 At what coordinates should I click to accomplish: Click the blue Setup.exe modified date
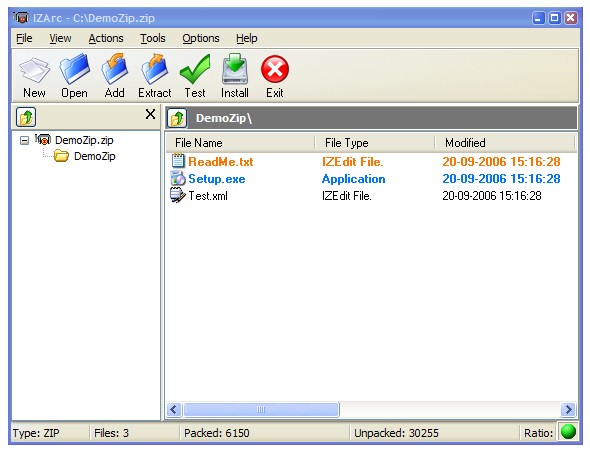coord(501,179)
